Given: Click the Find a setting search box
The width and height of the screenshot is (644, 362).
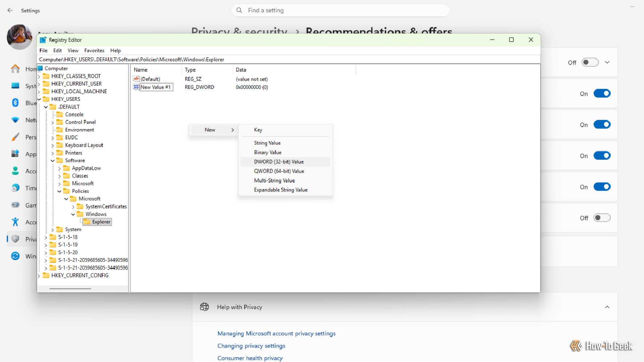Looking at the screenshot, I should (x=340, y=10).
